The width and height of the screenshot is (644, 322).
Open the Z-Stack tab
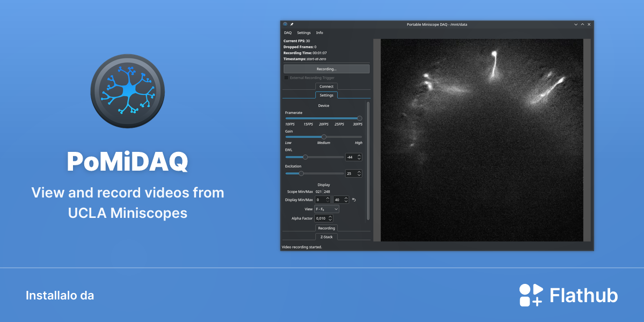pos(326,237)
